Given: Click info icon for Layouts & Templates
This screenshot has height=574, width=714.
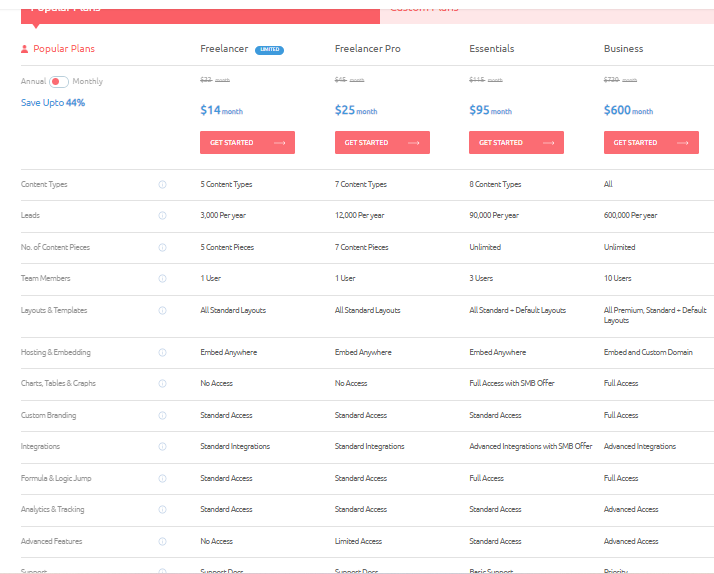Looking at the screenshot, I should pyautogui.click(x=162, y=310).
